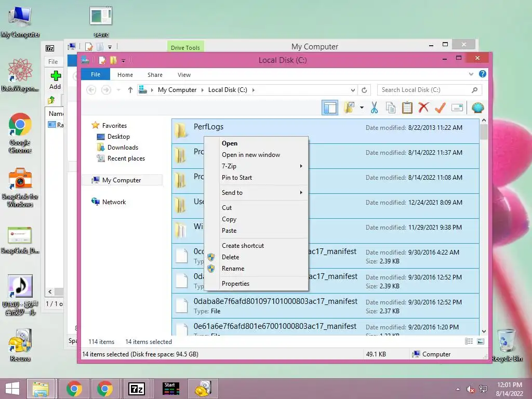The width and height of the screenshot is (532, 399).
Task: Click the orange checkmark Properties icon
Action: [x=440, y=108]
